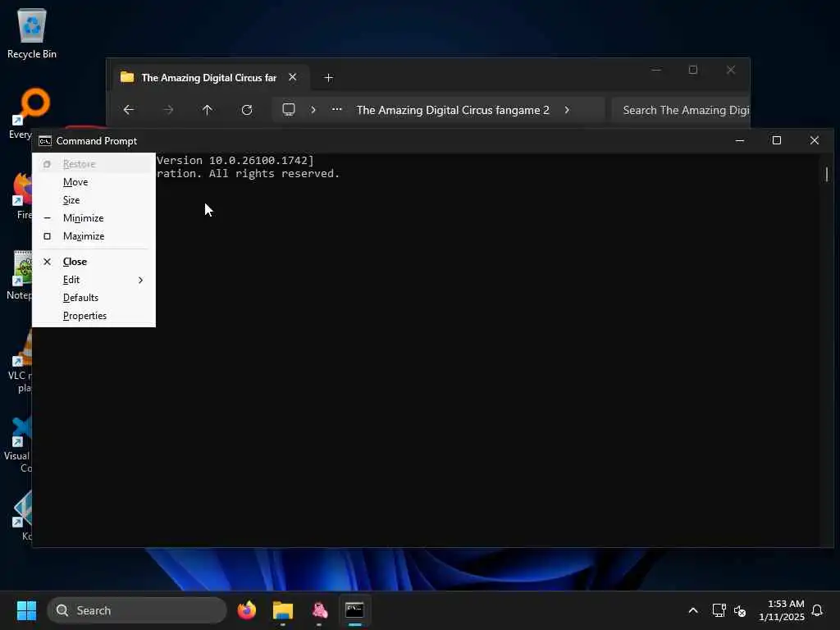Open the notification bell icon
The height and width of the screenshot is (630, 840).
(817, 610)
